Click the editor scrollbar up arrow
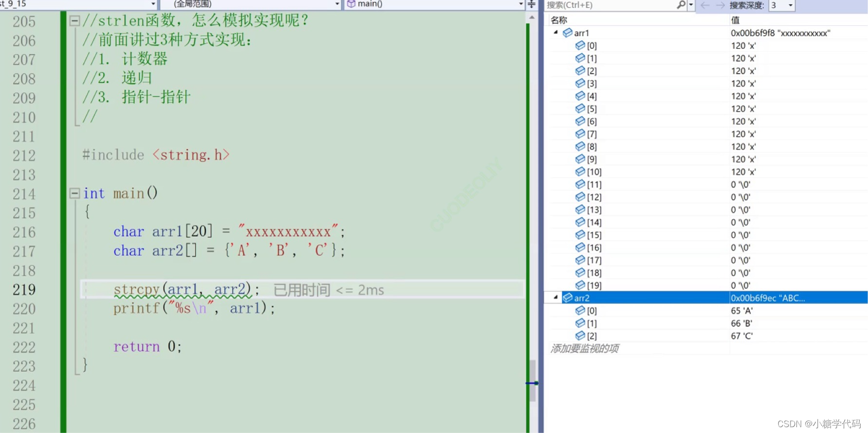The height and width of the screenshot is (433, 868). 532,17
